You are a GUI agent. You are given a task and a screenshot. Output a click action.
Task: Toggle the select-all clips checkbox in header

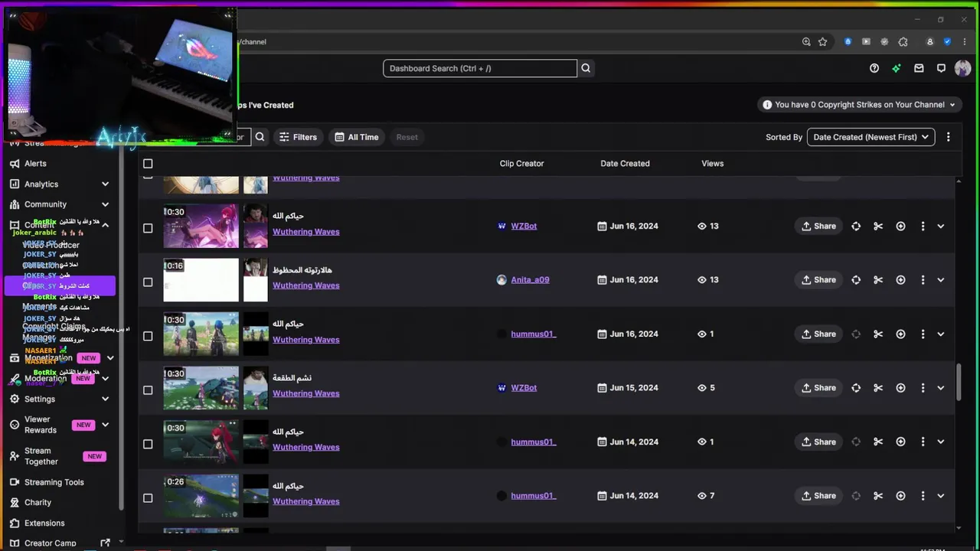[148, 164]
